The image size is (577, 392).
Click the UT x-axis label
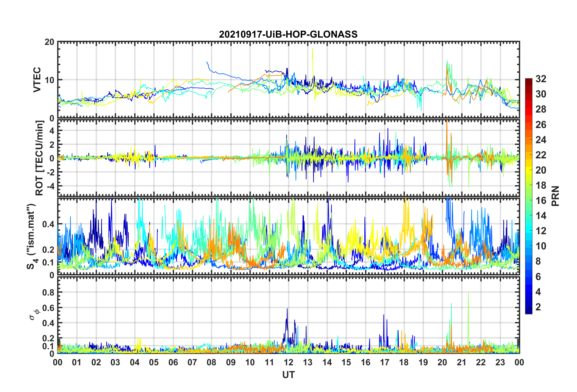[288, 375]
